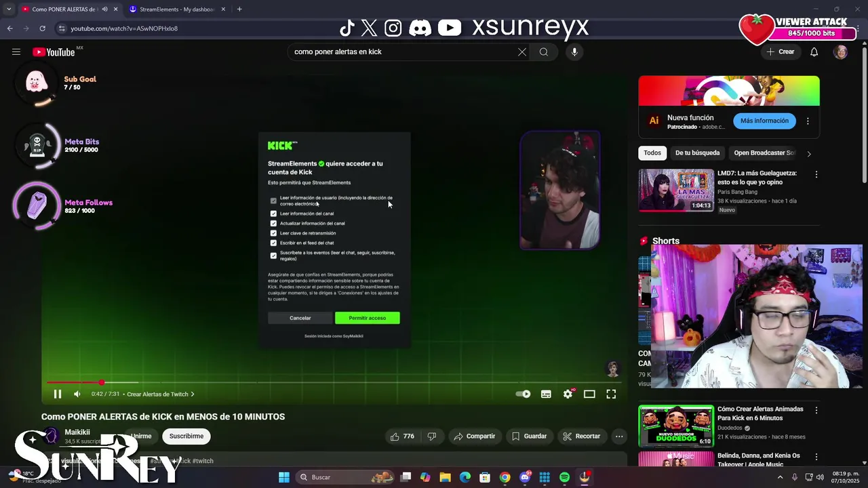Open the Maikikii channel name link

(x=77, y=432)
